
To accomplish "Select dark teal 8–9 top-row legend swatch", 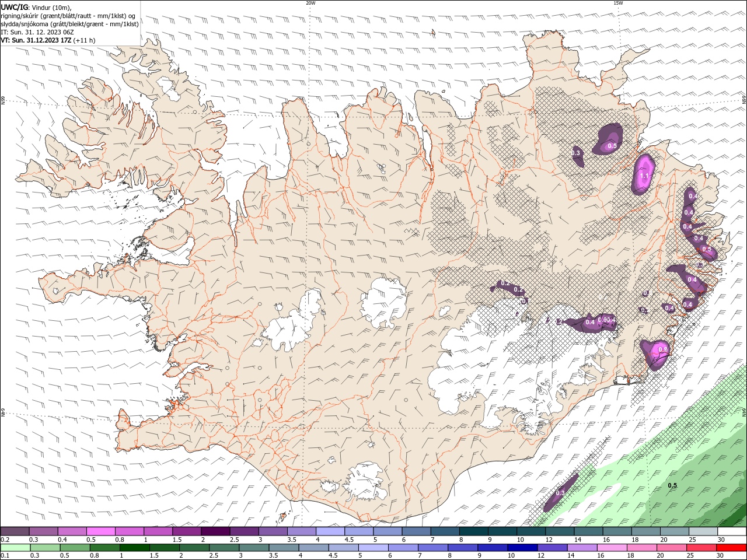I will click(x=474, y=531).
